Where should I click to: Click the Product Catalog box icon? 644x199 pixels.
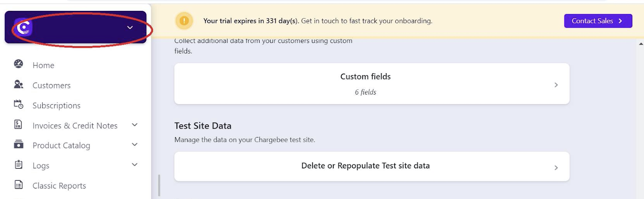click(19, 144)
